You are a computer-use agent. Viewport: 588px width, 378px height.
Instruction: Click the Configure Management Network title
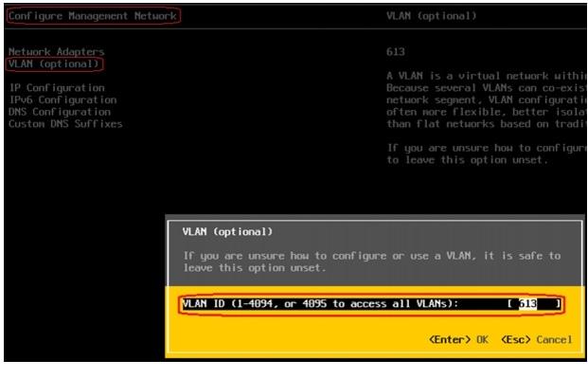click(92, 16)
